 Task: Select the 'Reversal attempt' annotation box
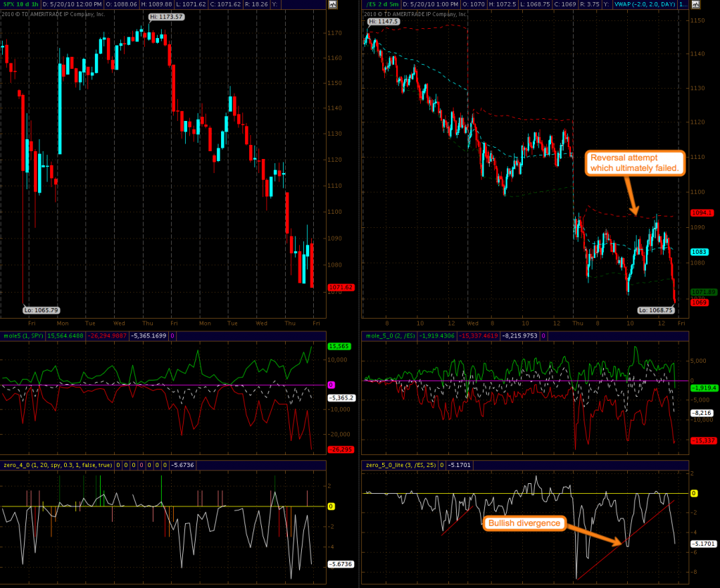[634, 162]
